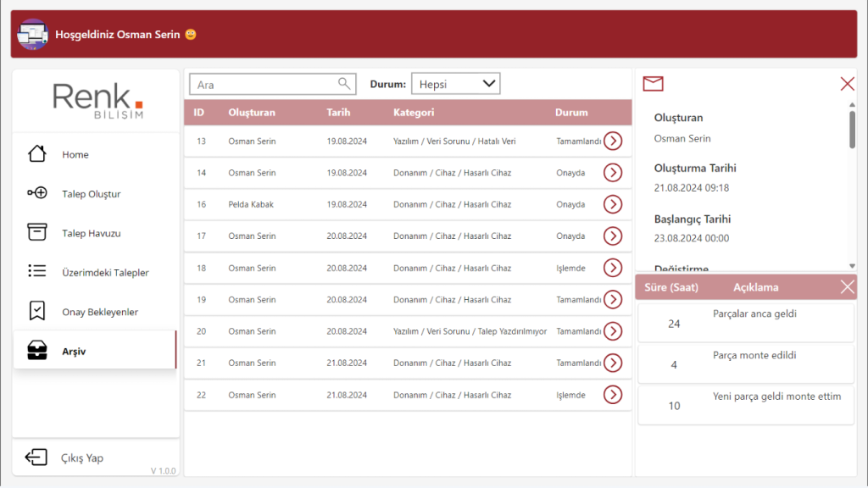The width and height of the screenshot is (868, 488).
Task: Click the Talep Havuzu box icon
Action: pyautogui.click(x=37, y=232)
